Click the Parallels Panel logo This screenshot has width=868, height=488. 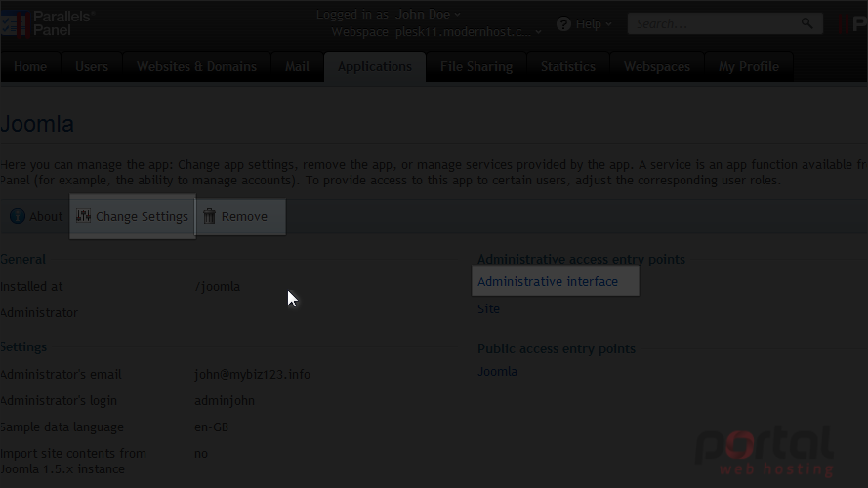coord(48,23)
